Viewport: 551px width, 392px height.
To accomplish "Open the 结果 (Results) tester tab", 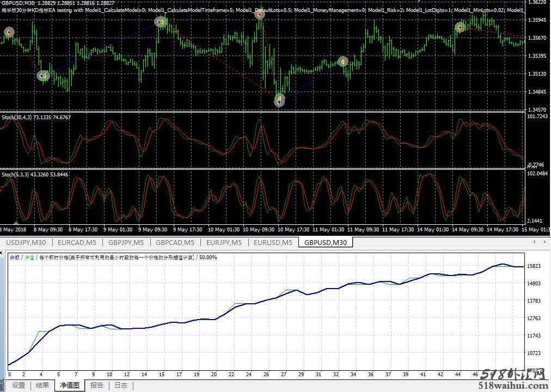I will (42, 385).
